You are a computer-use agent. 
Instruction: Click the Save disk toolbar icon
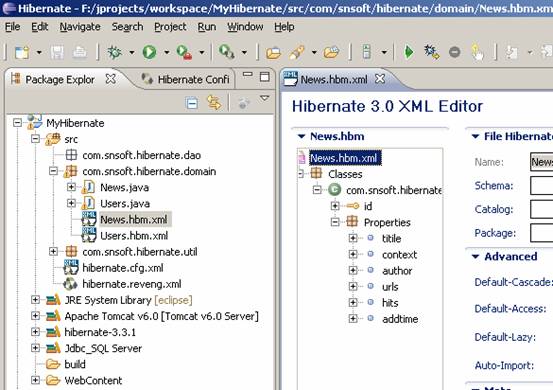pos(57,53)
